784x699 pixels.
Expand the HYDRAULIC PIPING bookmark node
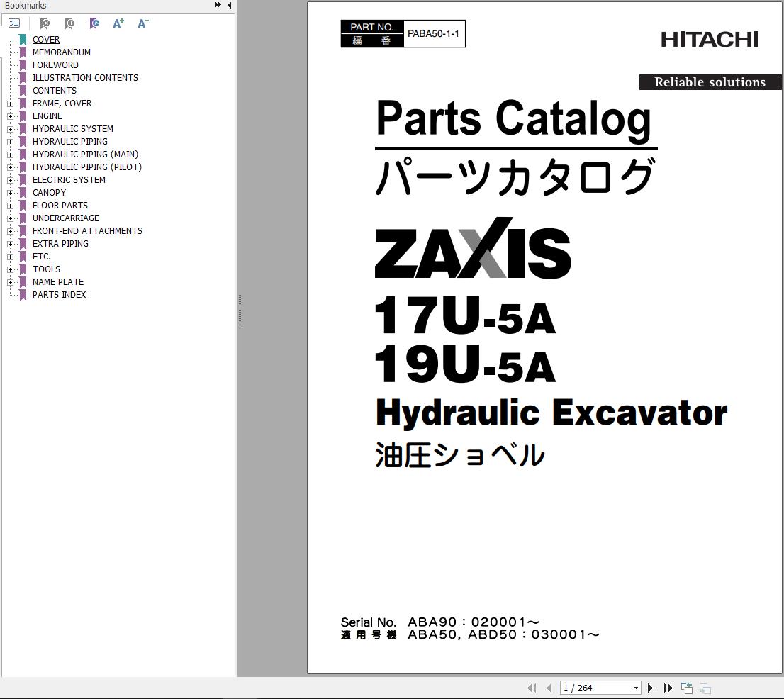click(x=10, y=142)
